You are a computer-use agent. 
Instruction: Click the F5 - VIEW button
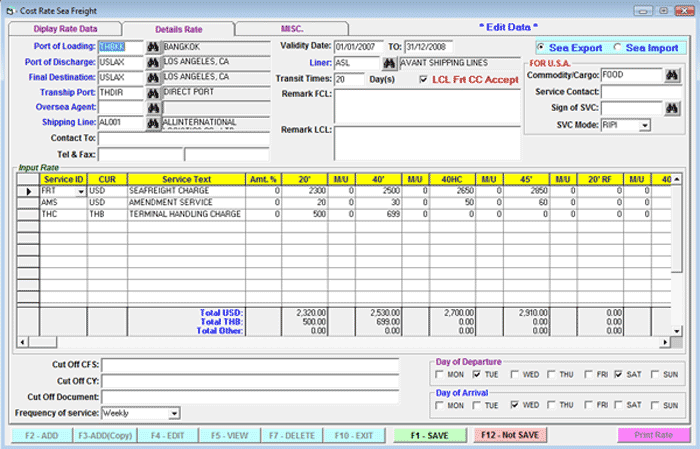coord(229,436)
